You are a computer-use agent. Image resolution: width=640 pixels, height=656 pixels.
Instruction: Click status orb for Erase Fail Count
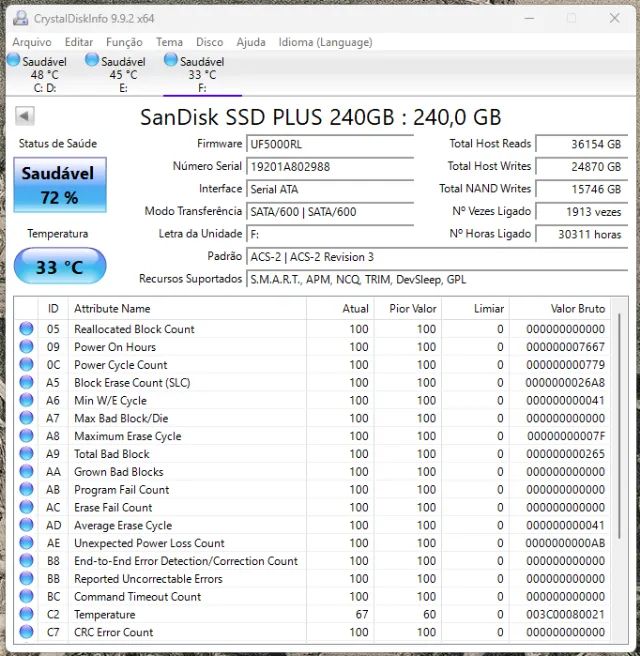(x=26, y=507)
